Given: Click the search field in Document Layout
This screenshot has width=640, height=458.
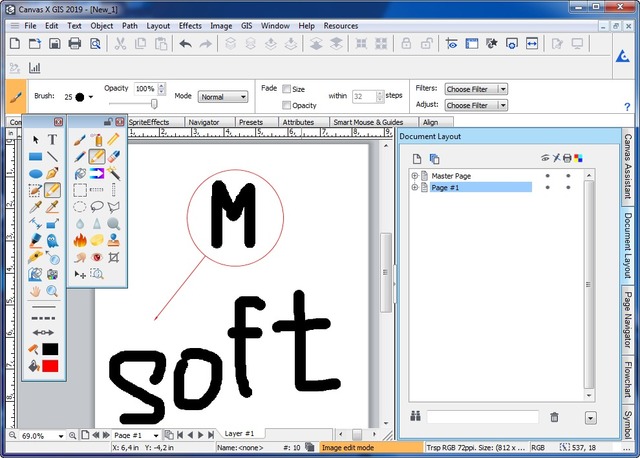Looking at the screenshot, I should [483, 417].
